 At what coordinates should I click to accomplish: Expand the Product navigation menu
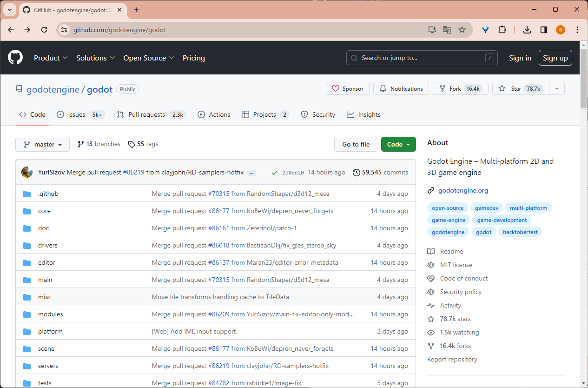(x=51, y=58)
